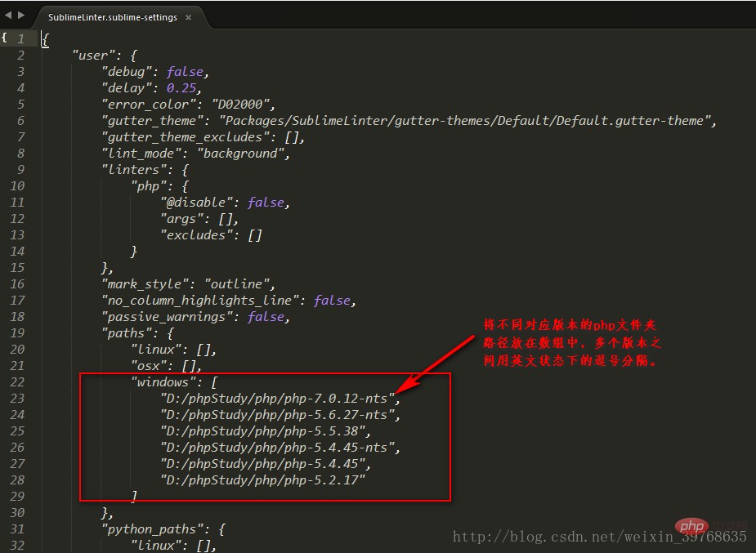Click the "passive_warnings" key
This screenshot has height=553, width=756.
point(167,317)
